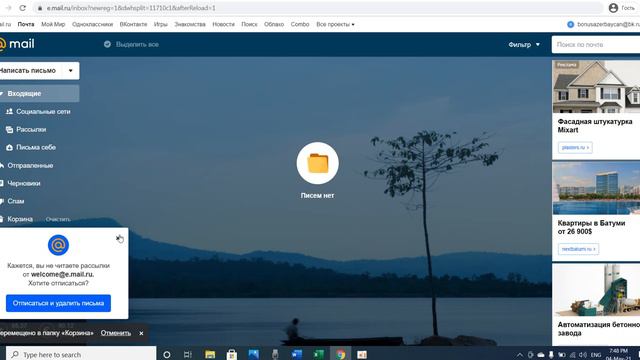Screen dimensions: 640x360
Task: Click the Chrome icon in the taskbar
Action: click(340, 354)
